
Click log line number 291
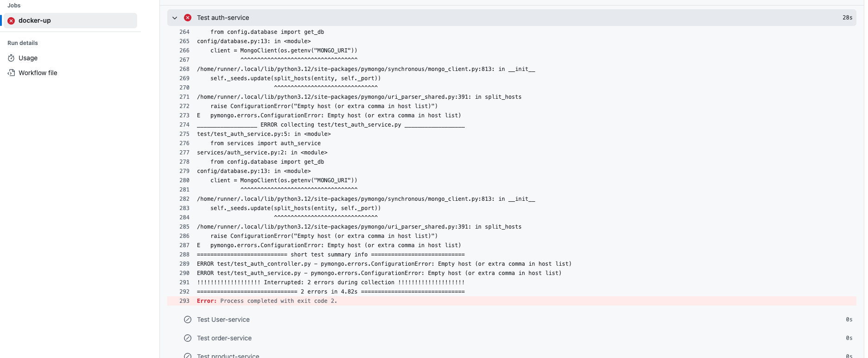184,282
